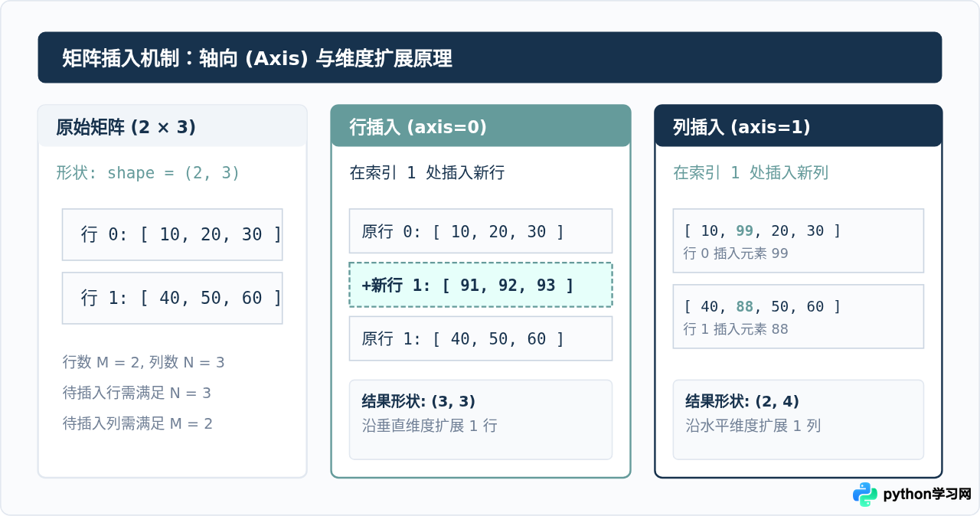Click the box '行 0: [ 10, 20, 30 ]'

(172, 234)
